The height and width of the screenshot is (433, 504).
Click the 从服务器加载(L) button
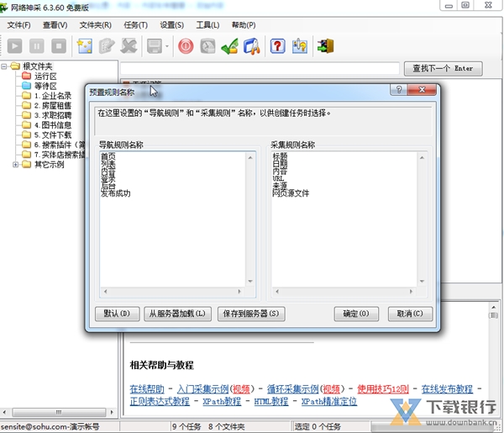(x=177, y=314)
